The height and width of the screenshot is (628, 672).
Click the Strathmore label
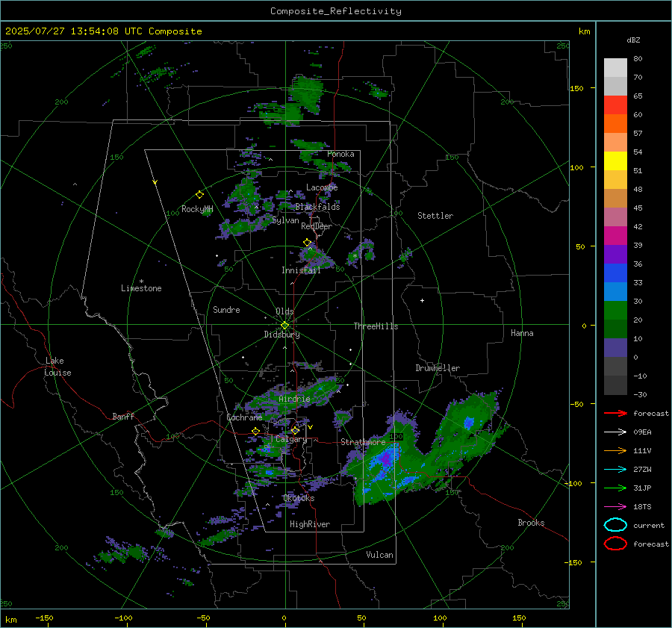(363, 442)
